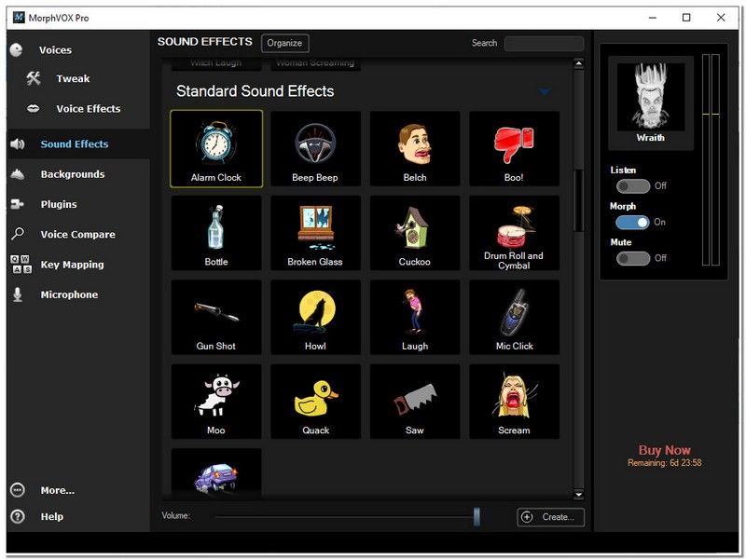The image size is (746, 560).
Task: Open Key Mapping settings
Action: (x=72, y=265)
